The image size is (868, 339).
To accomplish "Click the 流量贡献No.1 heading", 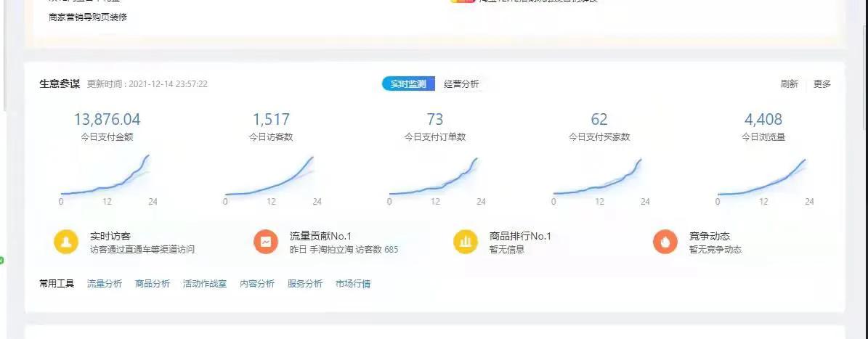I will click(321, 236).
